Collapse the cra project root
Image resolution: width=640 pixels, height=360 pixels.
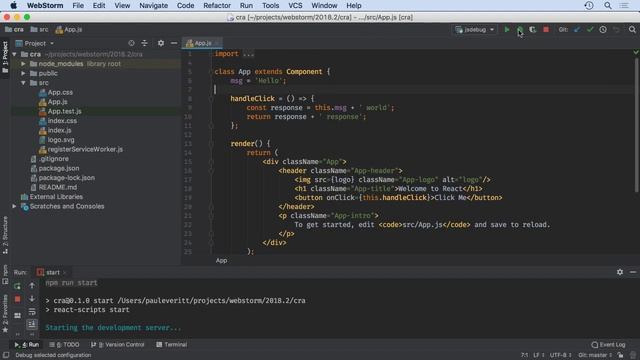click(x=14, y=54)
